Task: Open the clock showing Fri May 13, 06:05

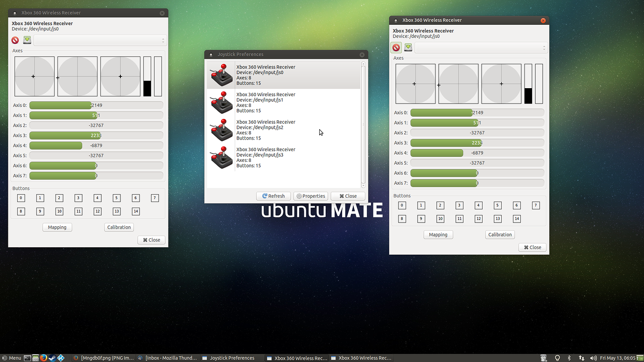Action: coord(617,358)
